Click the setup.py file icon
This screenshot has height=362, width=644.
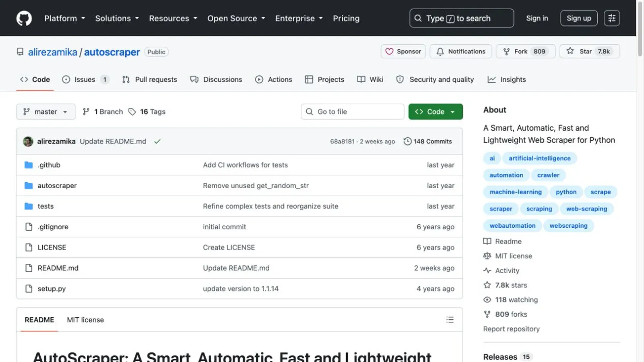coord(29,289)
